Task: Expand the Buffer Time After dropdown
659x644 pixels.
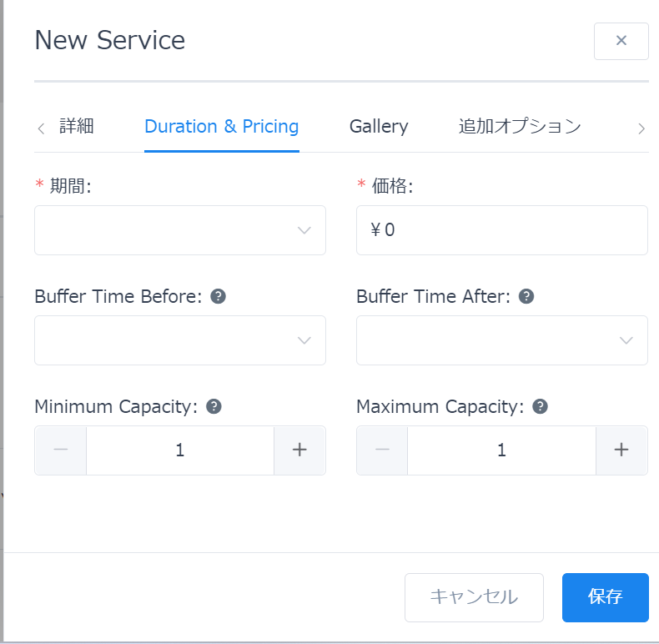Action: (x=501, y=340)
